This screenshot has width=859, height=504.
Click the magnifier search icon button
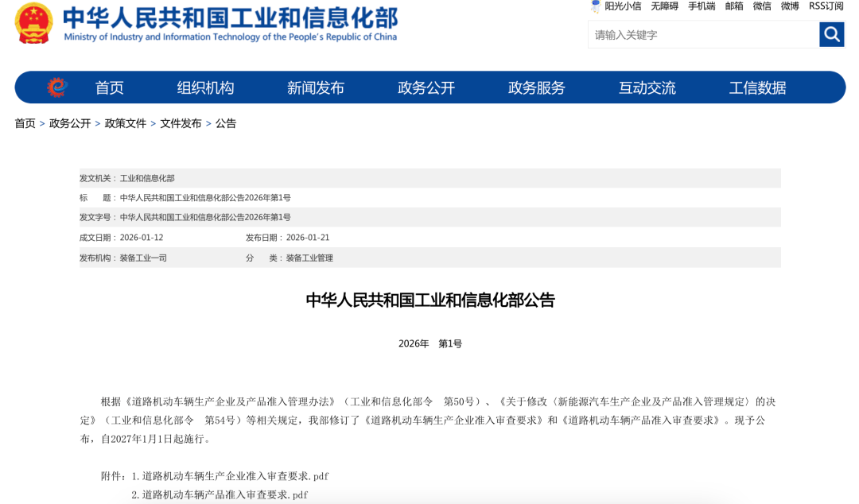tap(831, 34)
